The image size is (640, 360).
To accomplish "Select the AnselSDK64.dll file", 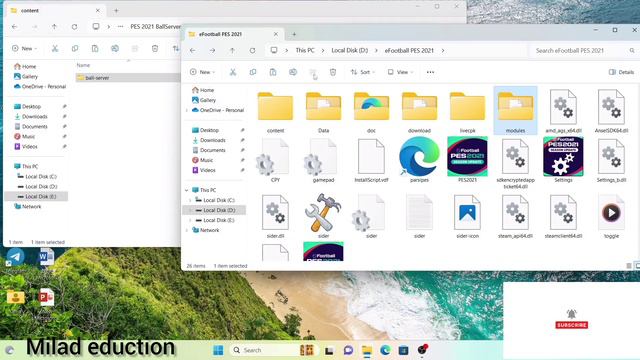I will click(611, 111).
